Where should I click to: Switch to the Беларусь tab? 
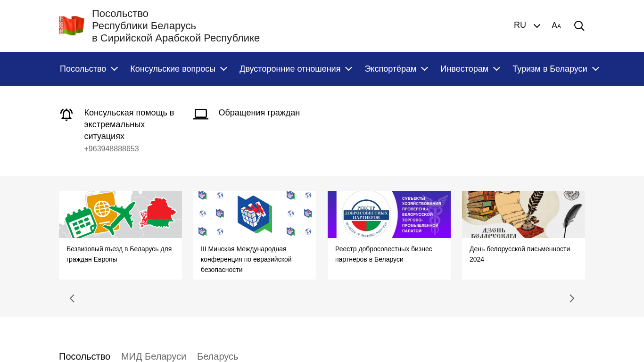(217, 356)
